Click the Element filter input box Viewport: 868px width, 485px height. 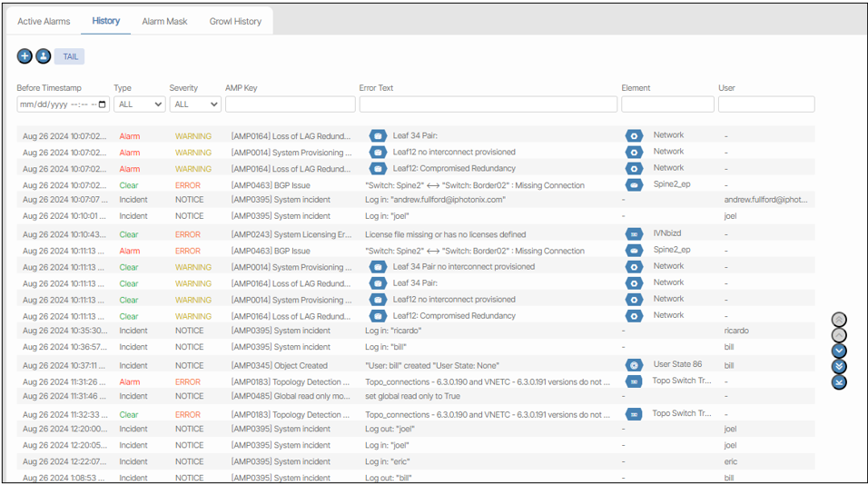[667, 104]
